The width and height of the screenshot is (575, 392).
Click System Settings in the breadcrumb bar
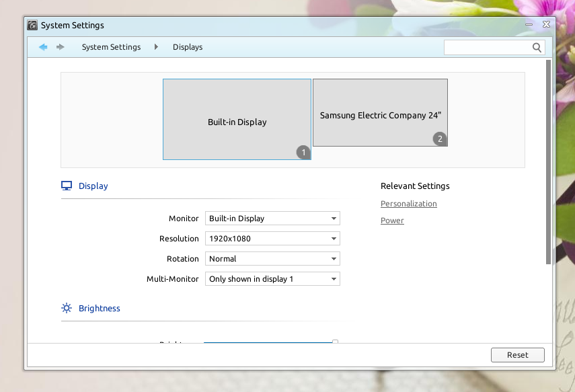tap(110, 47)
